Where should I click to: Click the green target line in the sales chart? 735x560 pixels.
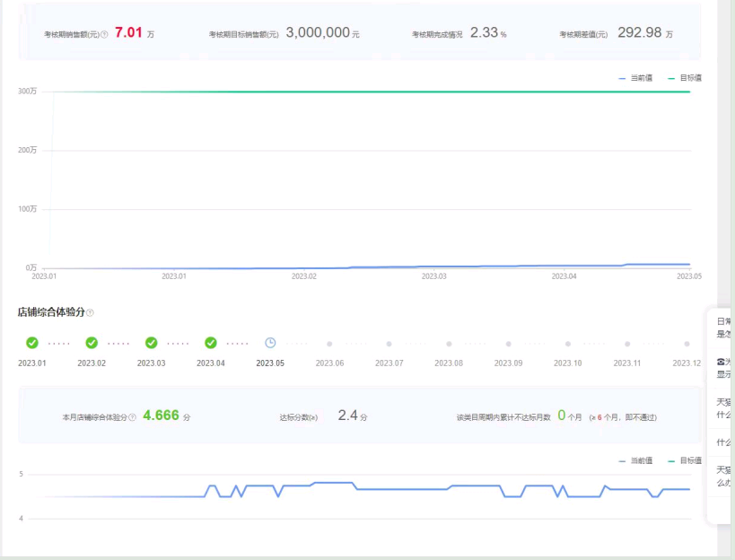point(371,92)
